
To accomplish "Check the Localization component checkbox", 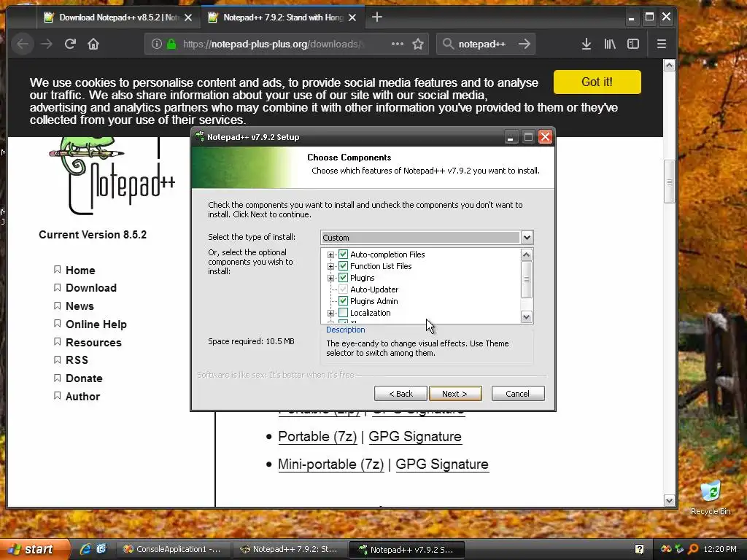I will point(343,313).
